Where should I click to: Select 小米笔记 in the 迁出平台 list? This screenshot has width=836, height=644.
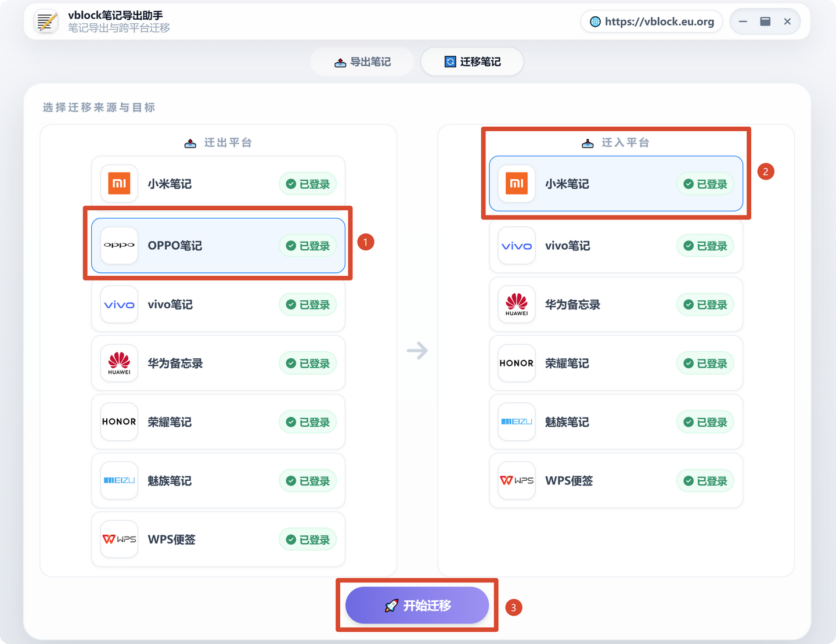pos(218,184)
